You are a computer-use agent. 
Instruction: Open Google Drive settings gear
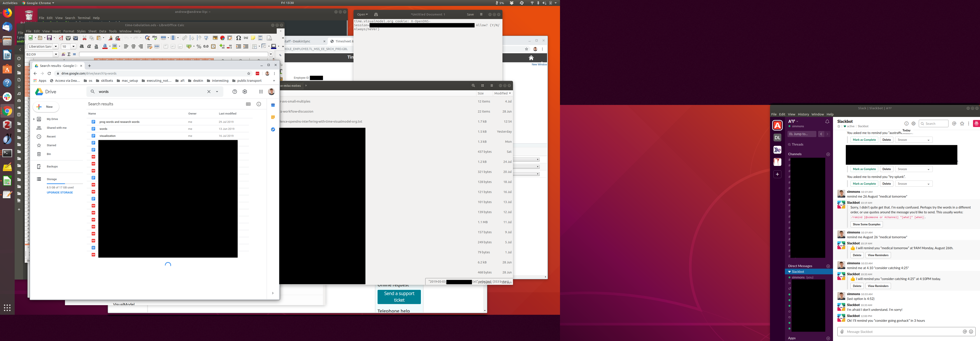point(245,92)
